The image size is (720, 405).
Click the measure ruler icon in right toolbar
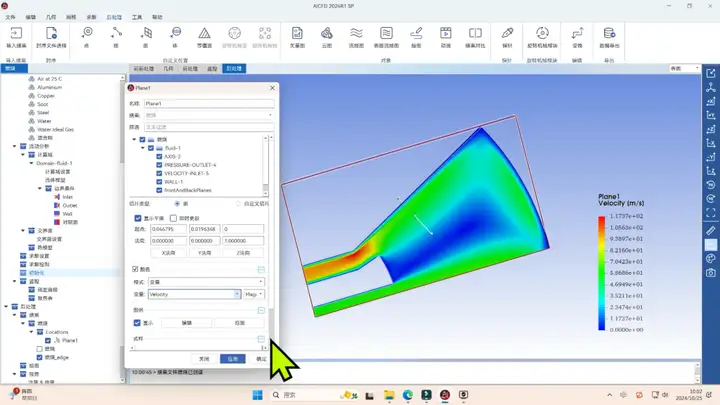(x=710, y=231)
